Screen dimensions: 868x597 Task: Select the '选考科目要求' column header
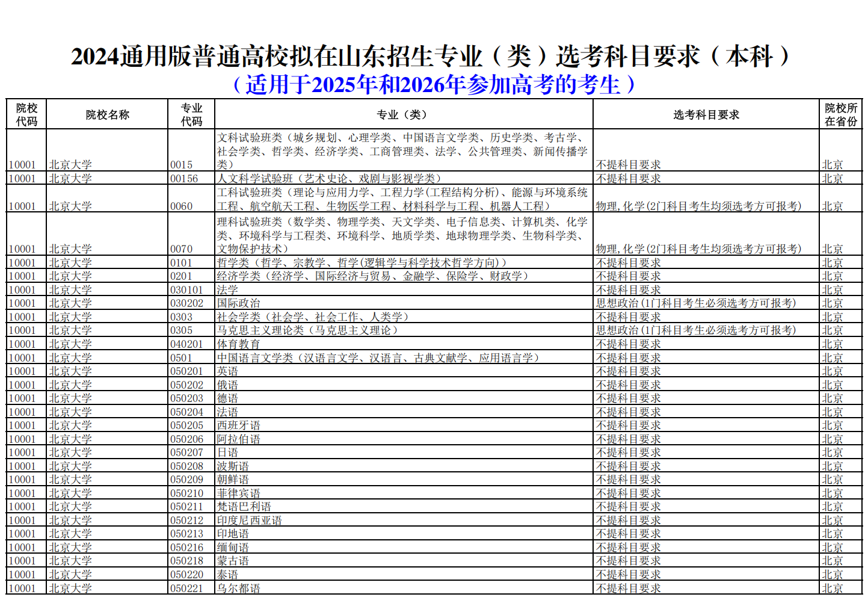click(x=706, y=114)
